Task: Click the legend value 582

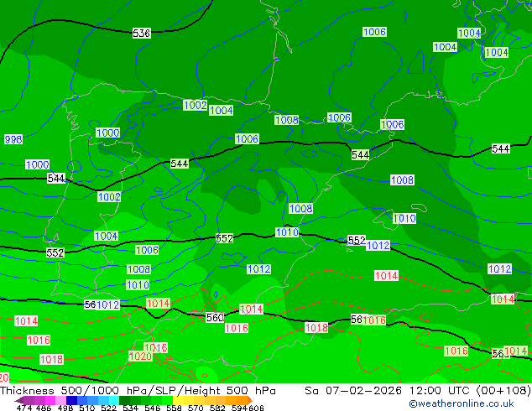Action: click(216, 408)
